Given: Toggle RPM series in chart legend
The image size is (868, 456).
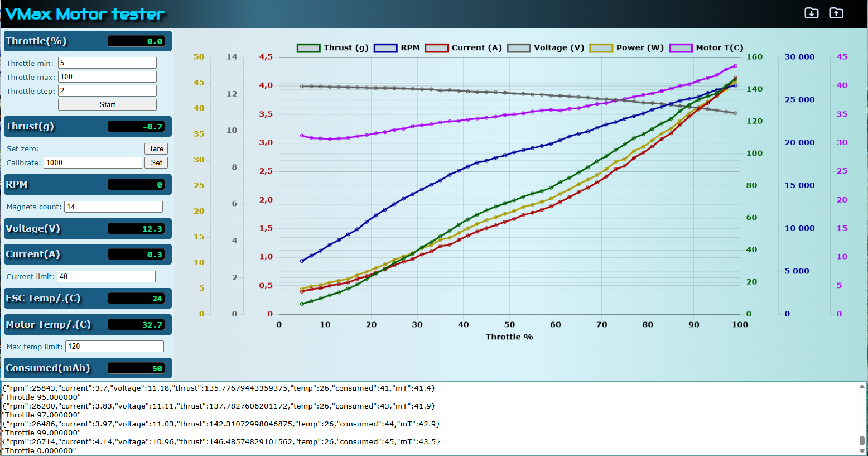Looking at the screenshot, I should click(x=397, y=48).
